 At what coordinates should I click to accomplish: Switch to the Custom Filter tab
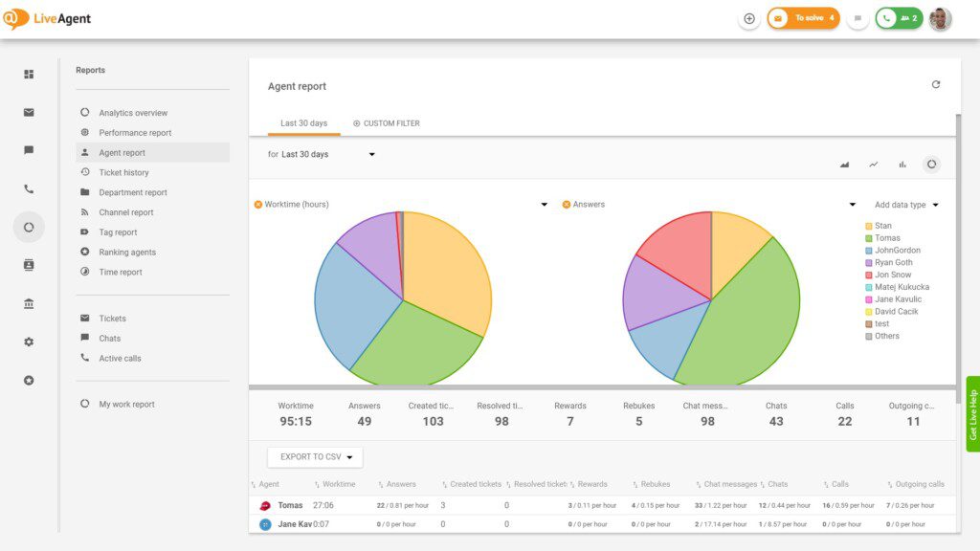(x=387, y=123)
